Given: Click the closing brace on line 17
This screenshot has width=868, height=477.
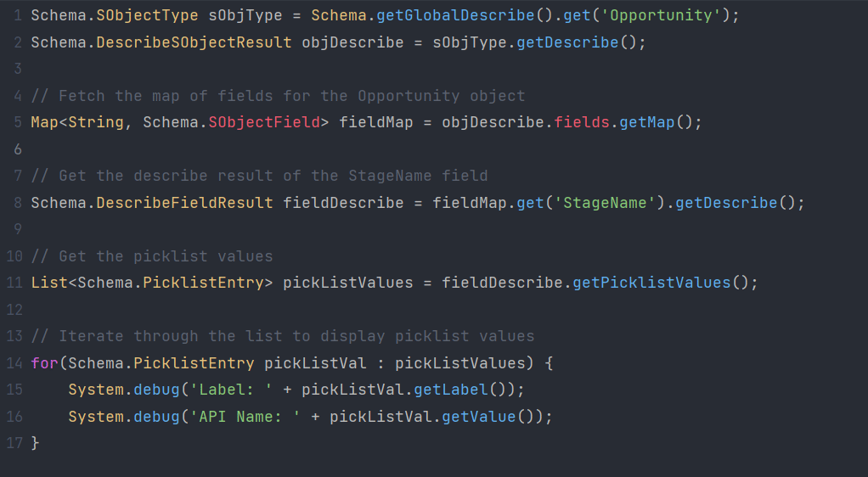Looking at the screenshot, I should click(x=35, y=443).
